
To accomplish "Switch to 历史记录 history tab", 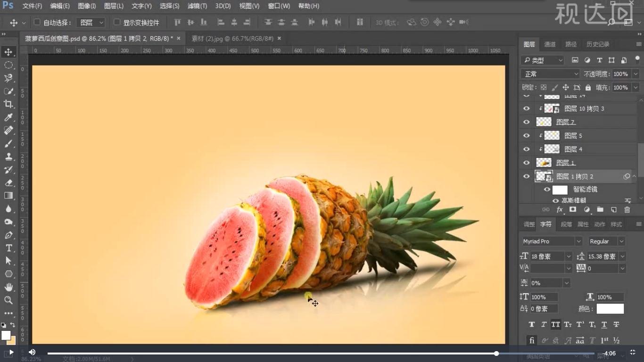I will (x=598, y=44).
